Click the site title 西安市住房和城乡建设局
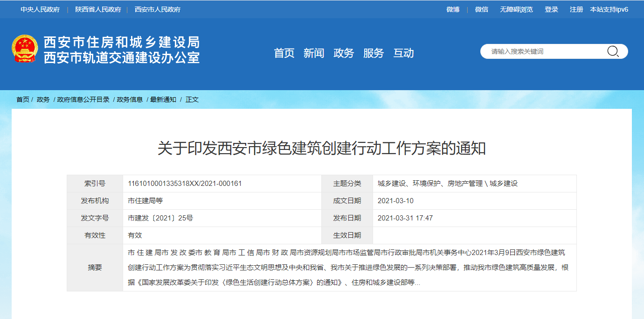The image size is (644, 319). (x=122, y=43)
